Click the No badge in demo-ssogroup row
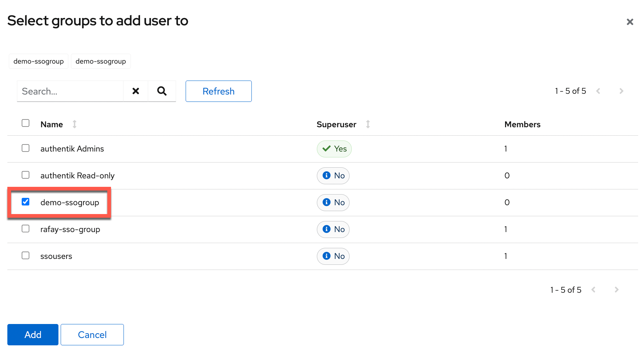 pos(333,202)
